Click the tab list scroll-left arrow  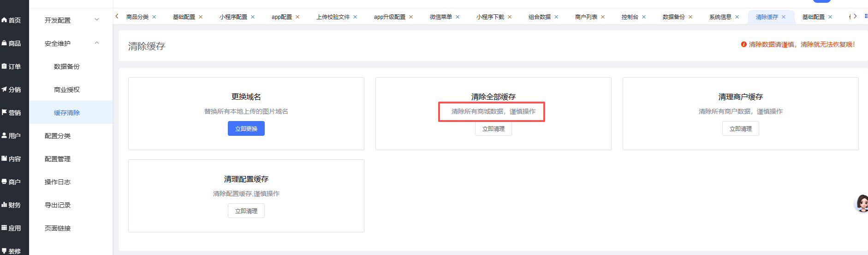point(117,16)
